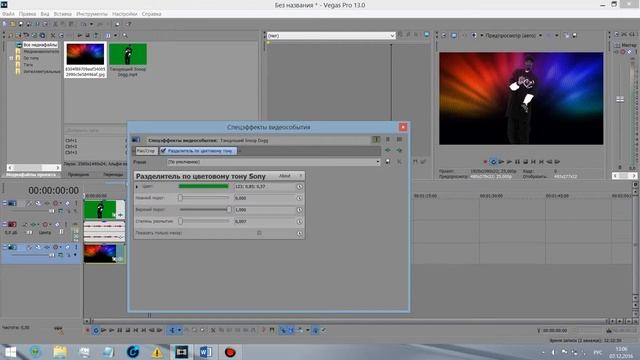The width and height of the screenshot is (640, 360).
Task: Open the Вид menu
Action: click(x=45, y=14)
